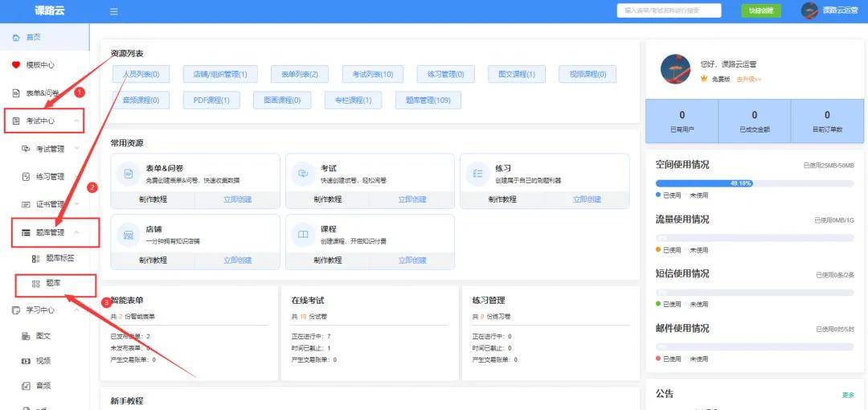
Task: Click the hamburger menu collapse icon
Action: tap(114, 11)
